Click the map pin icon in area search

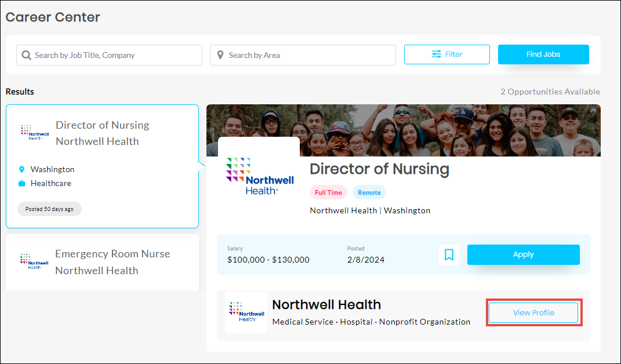pos(220,55)
